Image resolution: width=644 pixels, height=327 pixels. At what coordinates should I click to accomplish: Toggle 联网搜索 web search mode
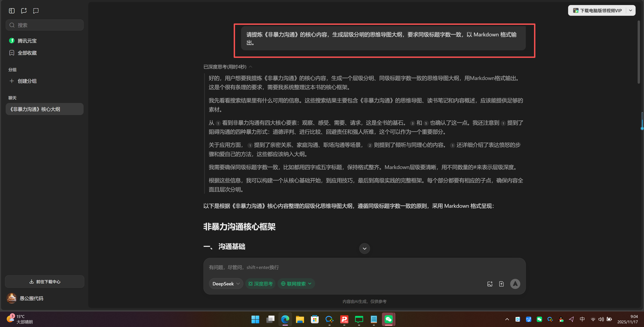point(293,284)
